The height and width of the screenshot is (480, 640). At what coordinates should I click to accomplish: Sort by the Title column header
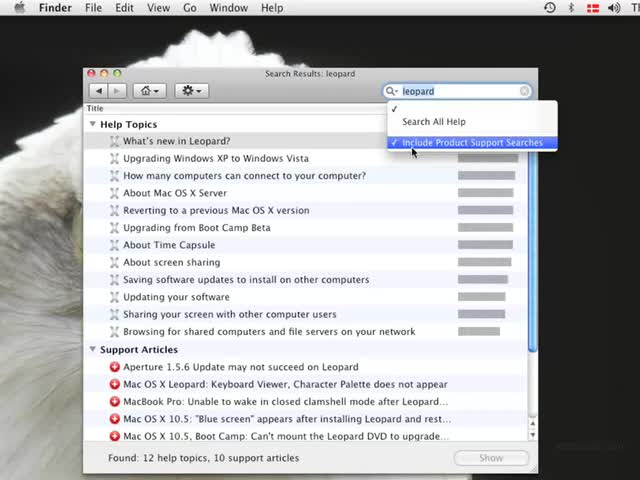click(x=95, y=109)
